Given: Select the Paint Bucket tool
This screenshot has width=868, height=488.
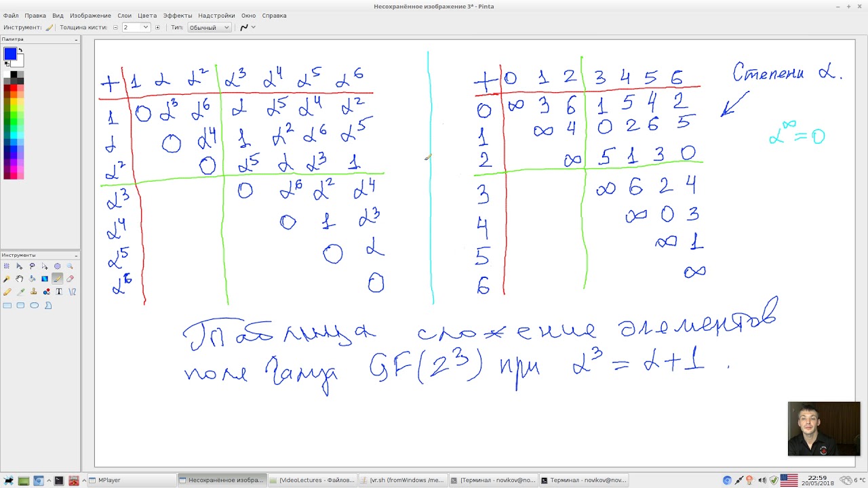Looking at the screenshot, I should point(32,279).
